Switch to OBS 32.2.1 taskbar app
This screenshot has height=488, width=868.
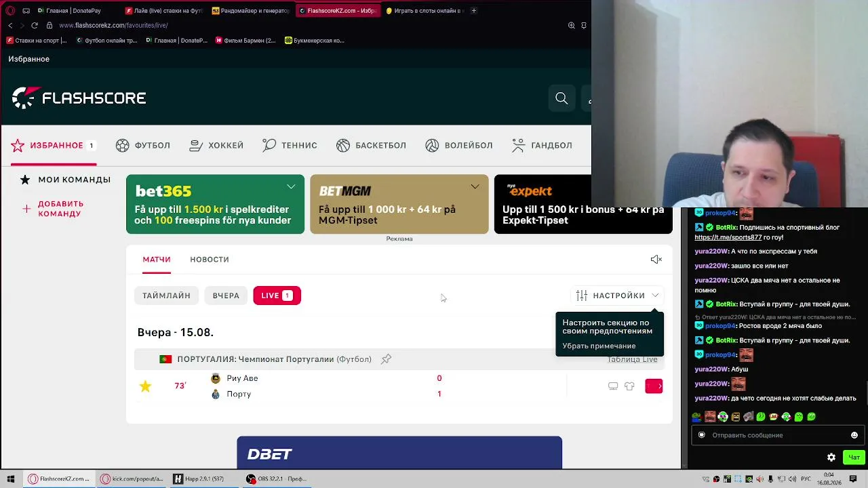(x=277, y=479)
